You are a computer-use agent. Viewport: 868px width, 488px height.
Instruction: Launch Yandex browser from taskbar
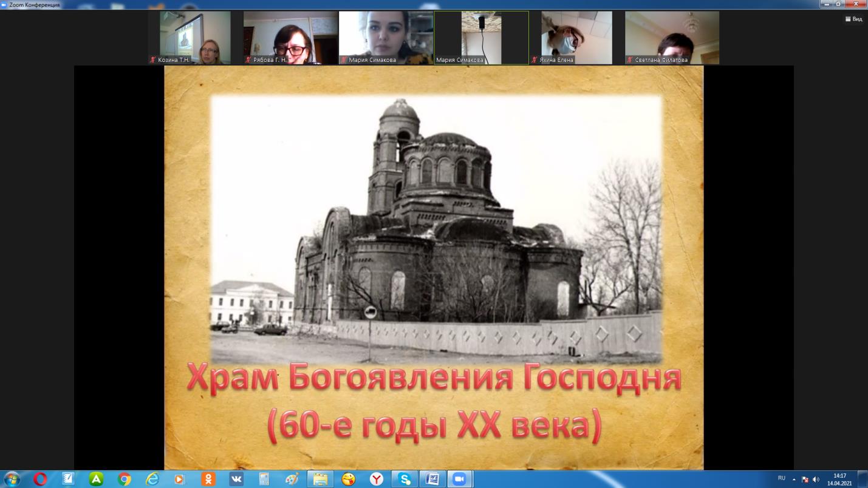click(x=377, y=479)
